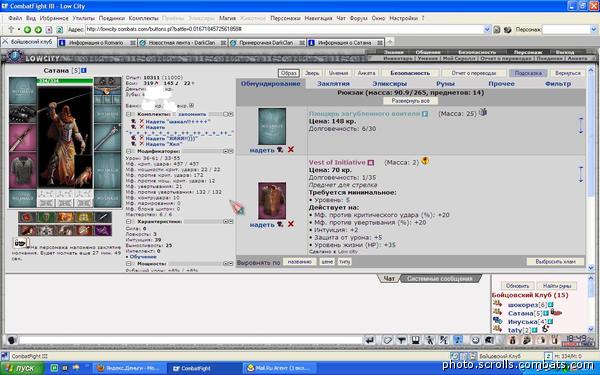This screenshot has width=600, height=375.
Task: Click the sword weapon slot on character
Action: (23, 138)
